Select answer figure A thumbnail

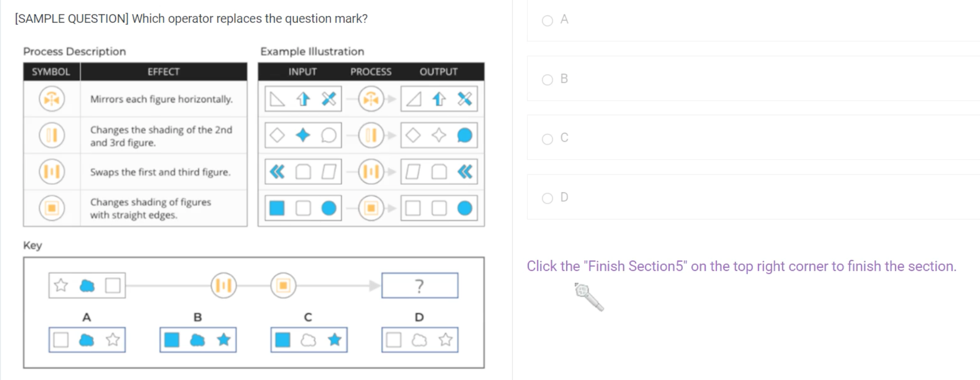point(87,340)
